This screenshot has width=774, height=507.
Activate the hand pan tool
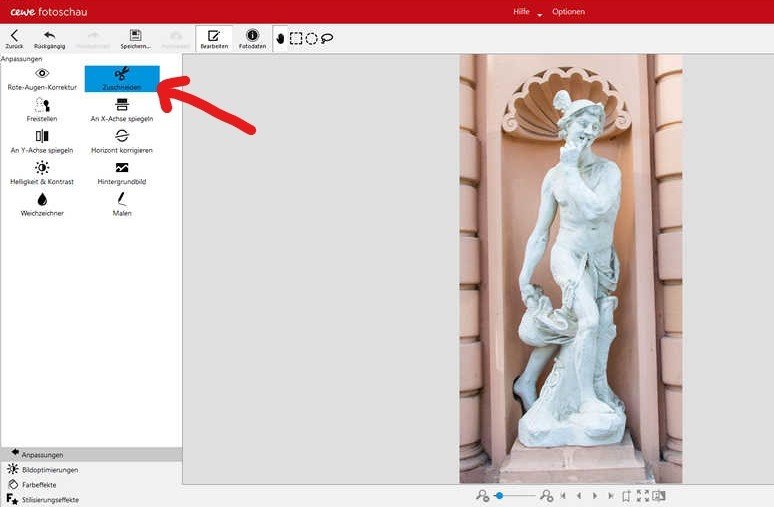tap(280, 39)
